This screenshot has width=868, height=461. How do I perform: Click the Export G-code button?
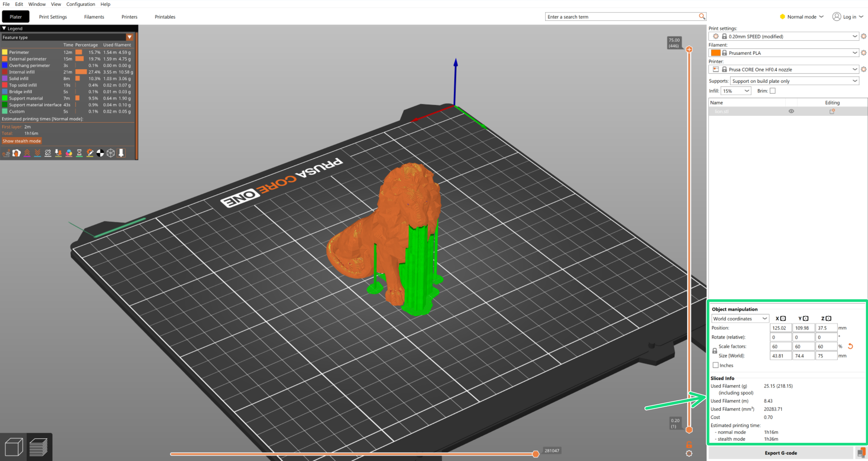click(x=780, y=453)
